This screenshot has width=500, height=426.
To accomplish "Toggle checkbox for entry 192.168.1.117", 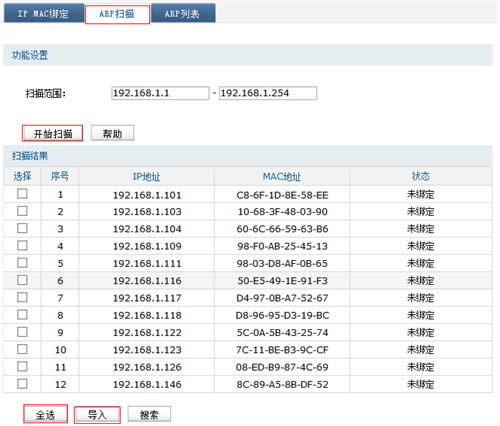I will [x=22, y=297].
